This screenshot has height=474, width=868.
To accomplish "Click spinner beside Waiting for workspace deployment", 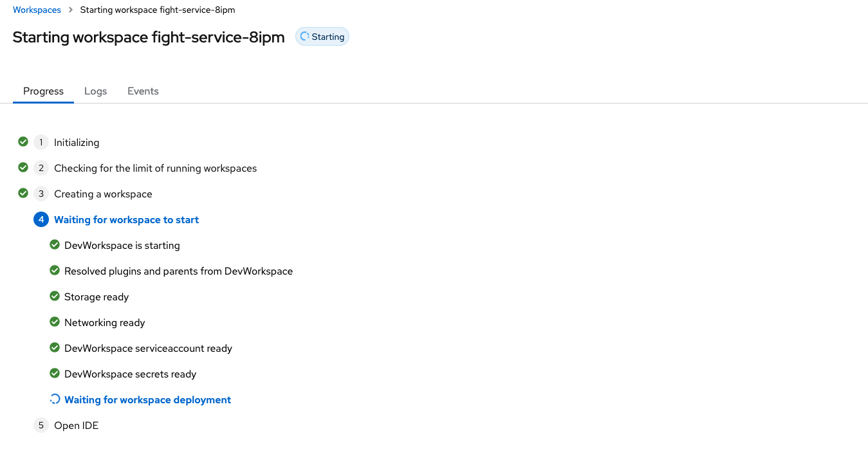I will (55, 399).
